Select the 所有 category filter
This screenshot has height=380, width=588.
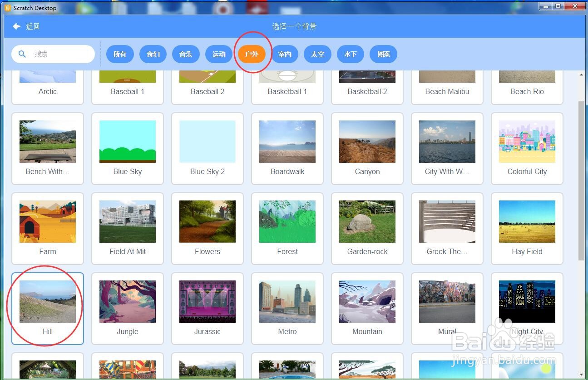coord(120,54)
